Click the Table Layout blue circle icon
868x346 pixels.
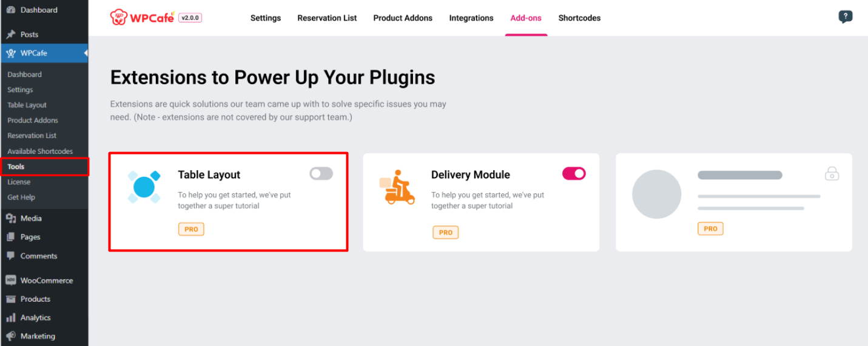(x=144, y=187)
